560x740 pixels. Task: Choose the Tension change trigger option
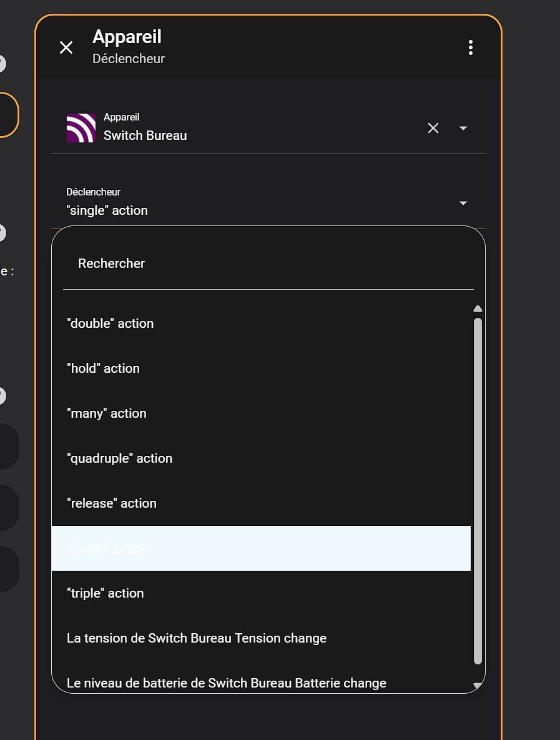point(197,638)
